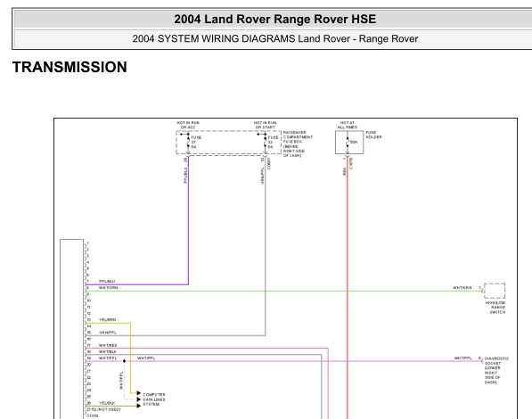The width and height of the screenshot is (532, 419).
Task: Click the 'YEL/BRN' label at pin 13
Action: pyautogui.click(x=107, y=320)
